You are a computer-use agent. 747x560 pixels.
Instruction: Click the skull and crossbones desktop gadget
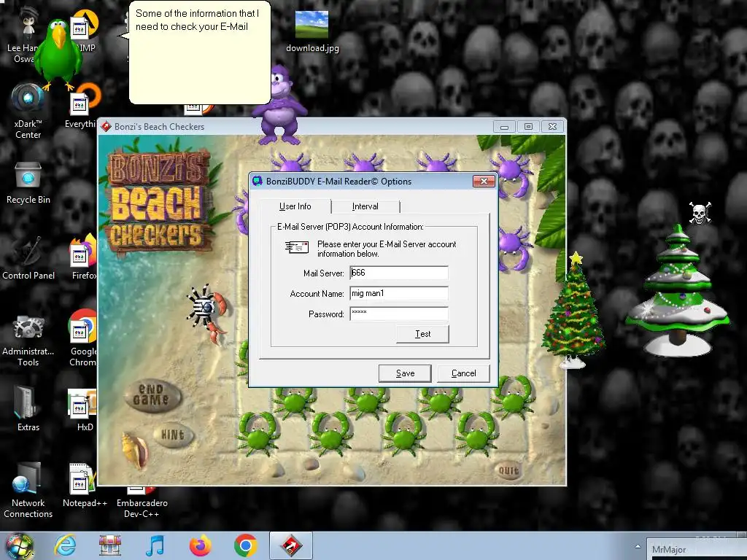click(700, 212)
